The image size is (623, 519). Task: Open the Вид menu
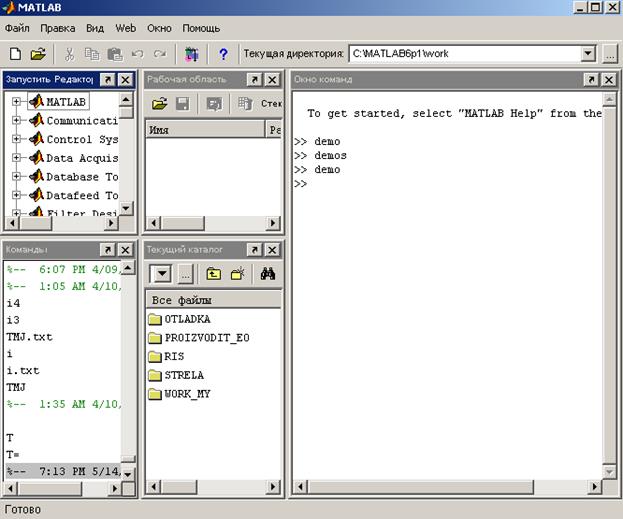point(95,28)
